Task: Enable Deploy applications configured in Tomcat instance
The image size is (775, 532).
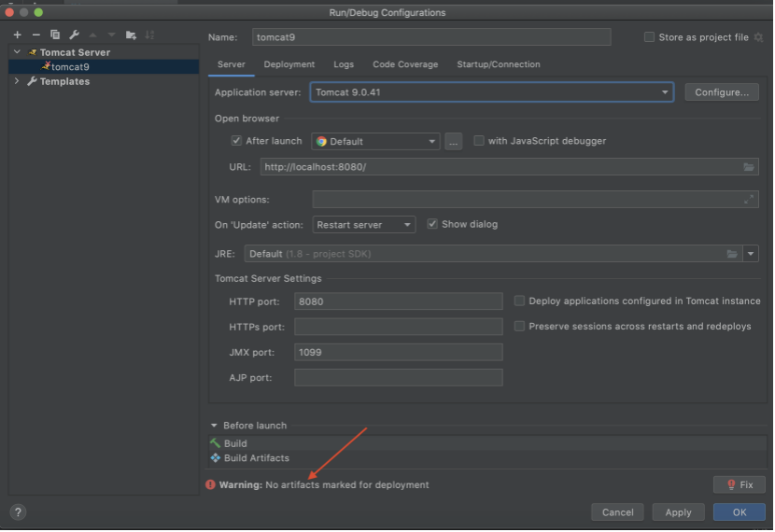Action: [x=519, y=301]
